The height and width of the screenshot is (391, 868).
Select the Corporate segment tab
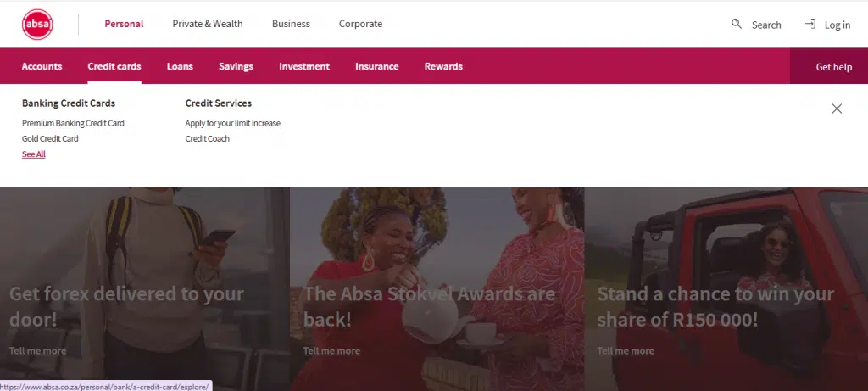[x=360, y=24]
